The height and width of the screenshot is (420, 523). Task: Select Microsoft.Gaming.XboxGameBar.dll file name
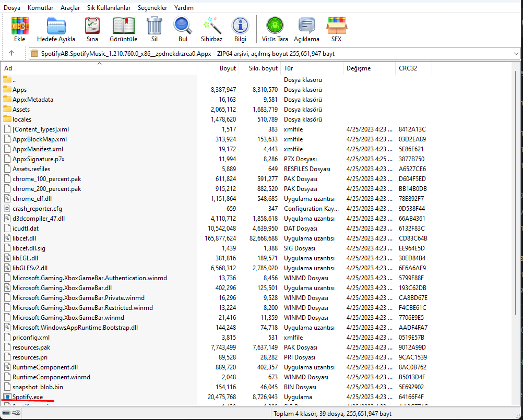pyautogui.click(x=62, y=287)
